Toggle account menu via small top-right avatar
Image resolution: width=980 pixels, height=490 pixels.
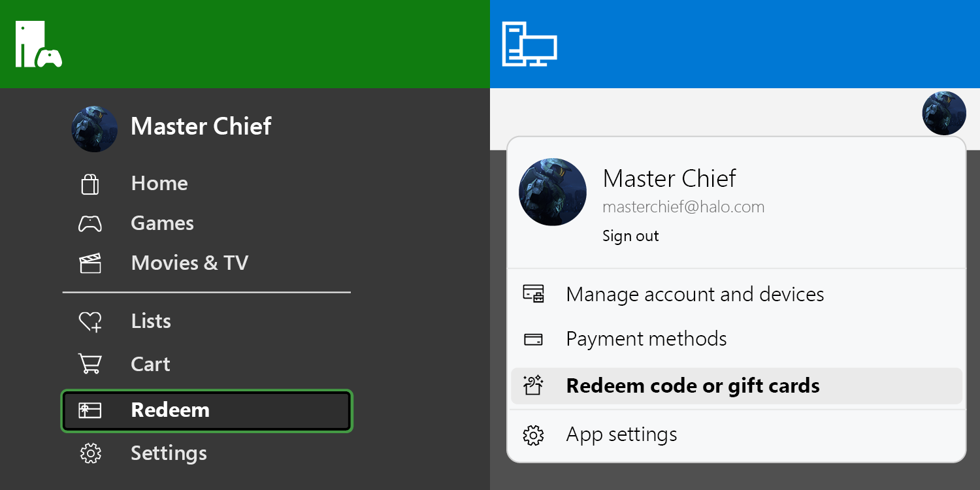click(943, 113)
